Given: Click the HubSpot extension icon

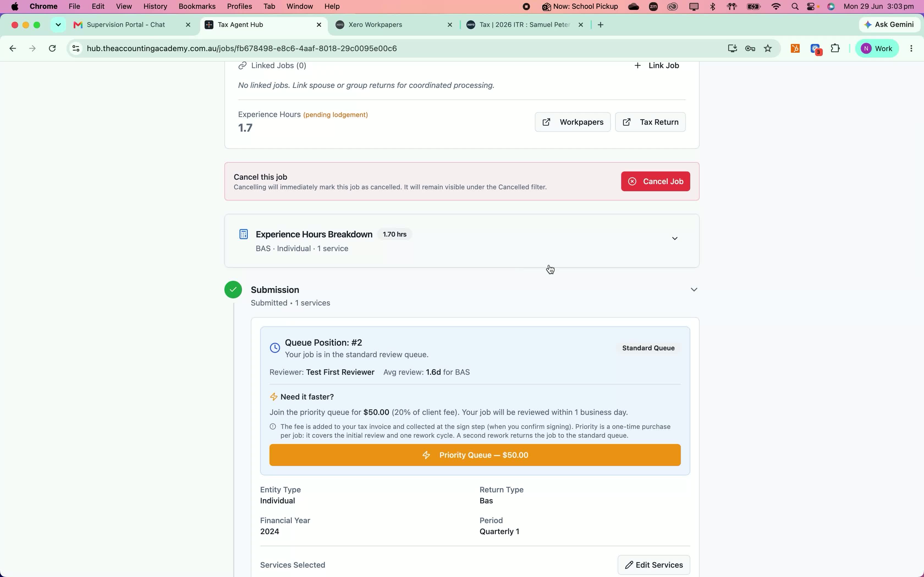Looking at the screenshot, I should click(795, 48).
